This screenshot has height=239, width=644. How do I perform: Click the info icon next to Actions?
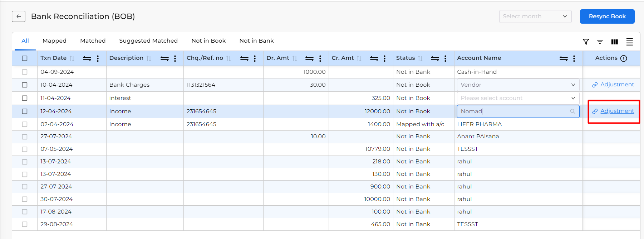624,58
